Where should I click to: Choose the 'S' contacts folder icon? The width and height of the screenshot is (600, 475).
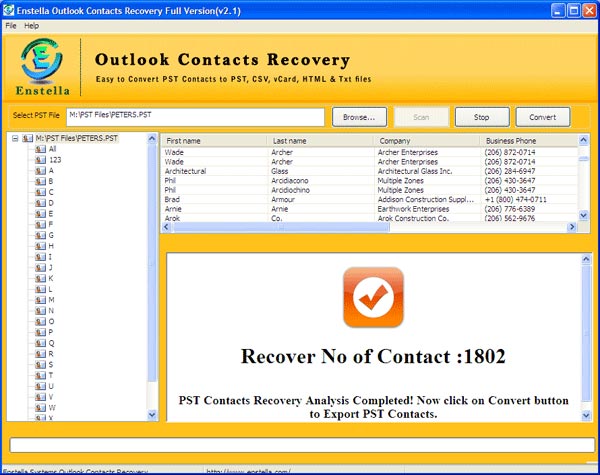coord(40,364)
